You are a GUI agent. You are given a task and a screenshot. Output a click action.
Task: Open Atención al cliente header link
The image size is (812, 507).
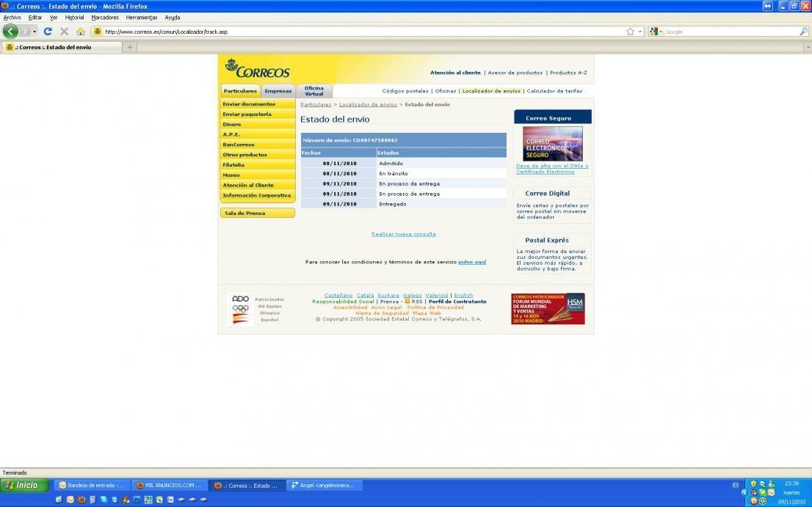click(x=455, y=73)
